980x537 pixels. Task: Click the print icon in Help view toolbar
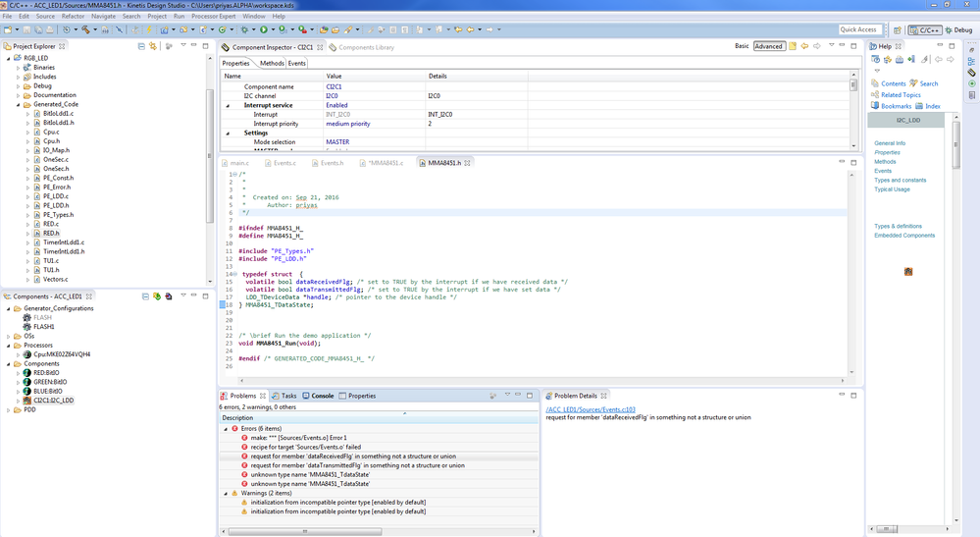point(900,59)
